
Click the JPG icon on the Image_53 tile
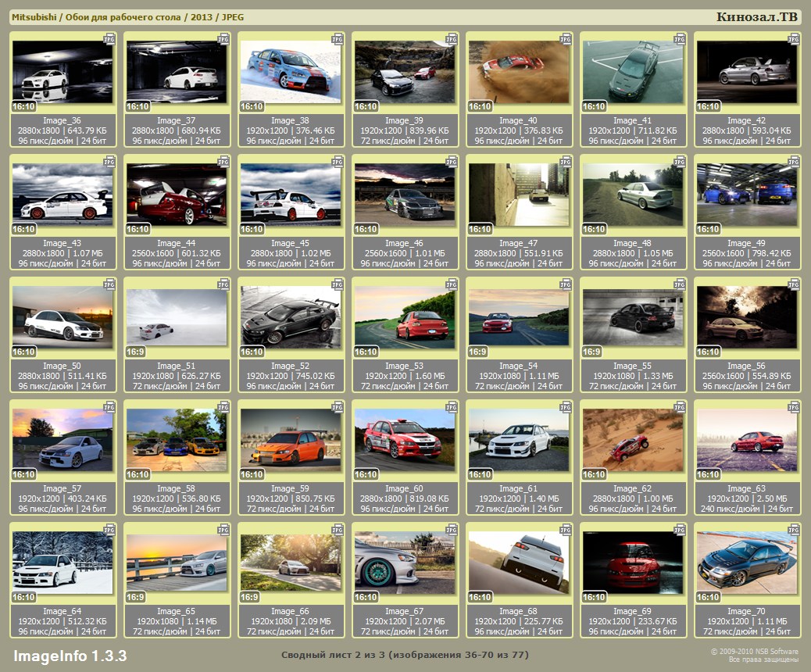tap(452, 284)
